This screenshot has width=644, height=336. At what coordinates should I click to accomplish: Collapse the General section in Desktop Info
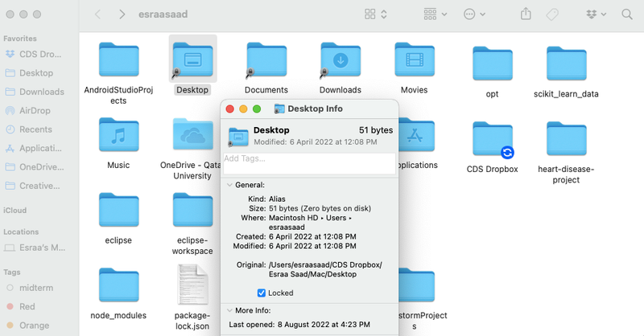click(229, 185)
